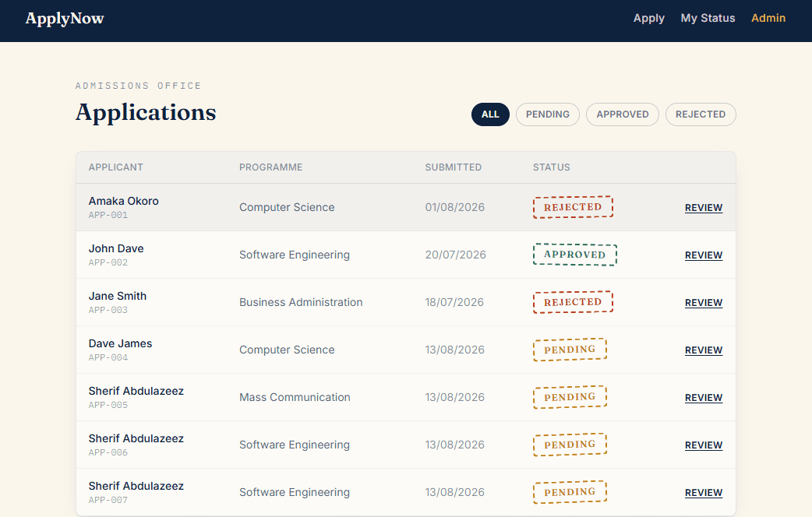The height and width of the screenshot is (517, 812).
Task: Open the Apply nav link
Action: (x=649, y=18)
